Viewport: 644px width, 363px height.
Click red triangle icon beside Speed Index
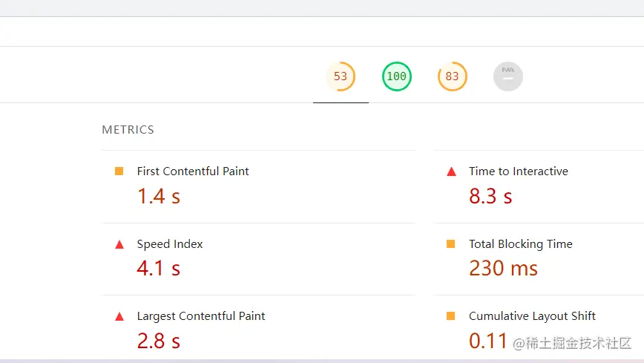(119, 244)
